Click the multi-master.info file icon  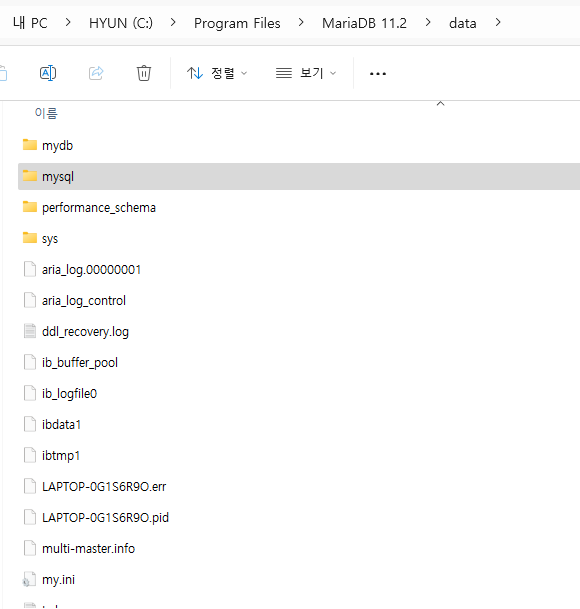coord(30,548)
